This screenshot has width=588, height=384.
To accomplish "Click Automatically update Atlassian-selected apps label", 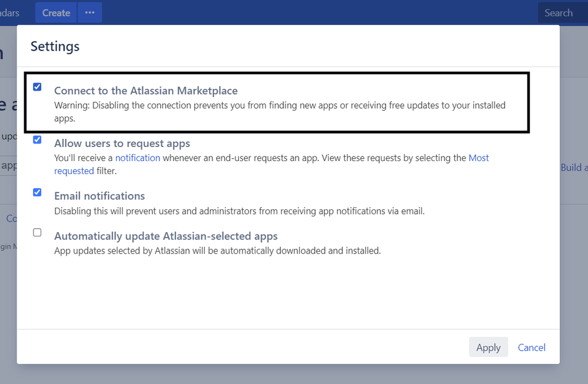I will 166,236.
